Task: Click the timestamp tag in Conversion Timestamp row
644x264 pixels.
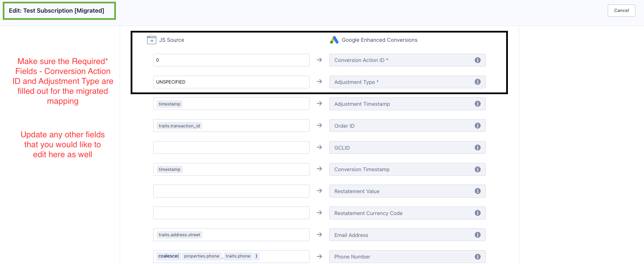Action: pos(170,169)
